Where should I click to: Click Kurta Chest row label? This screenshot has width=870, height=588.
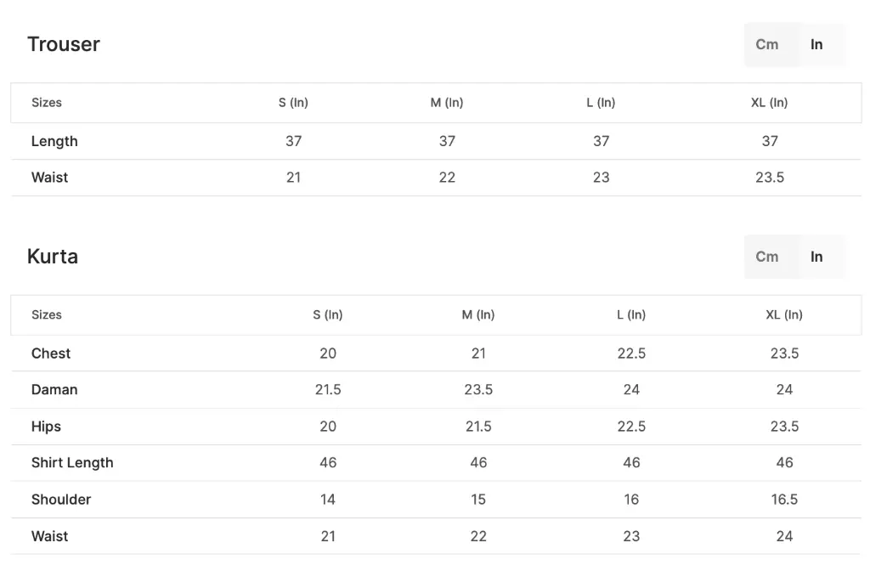pyautogui.click(x=50, y=353)
